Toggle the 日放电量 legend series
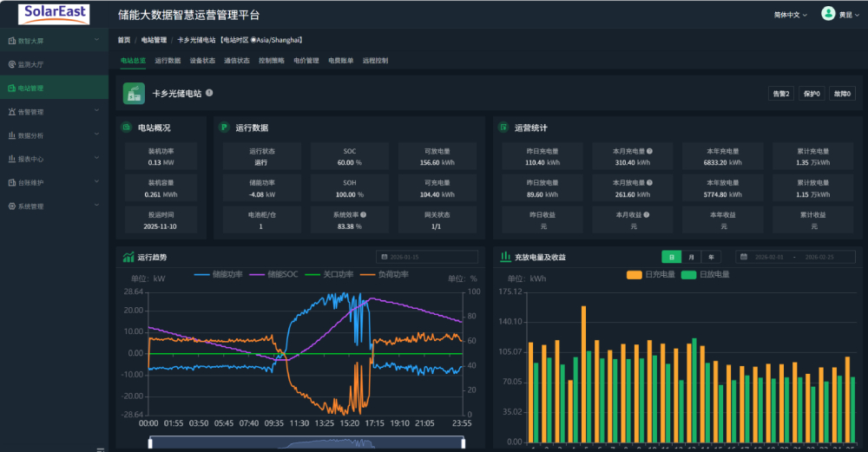Viewport: 868px width, 452px height. point(704,275)
